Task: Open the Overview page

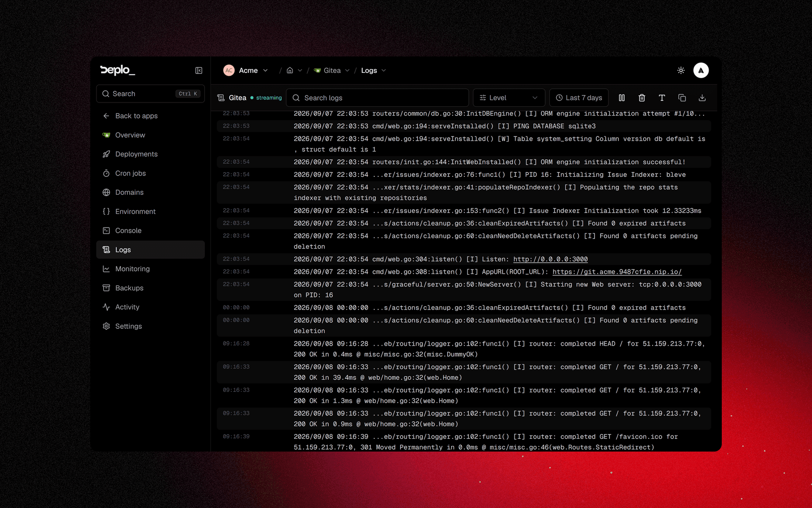Action: click(150, 135)
